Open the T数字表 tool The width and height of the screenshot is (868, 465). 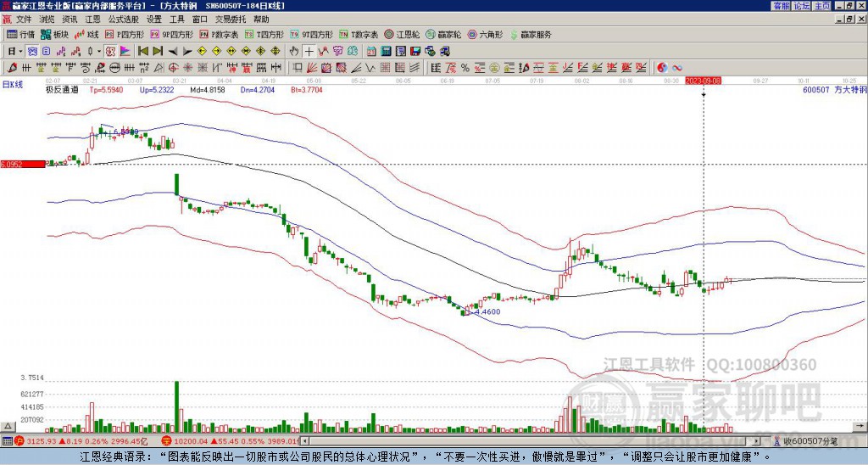pos(359,34)
